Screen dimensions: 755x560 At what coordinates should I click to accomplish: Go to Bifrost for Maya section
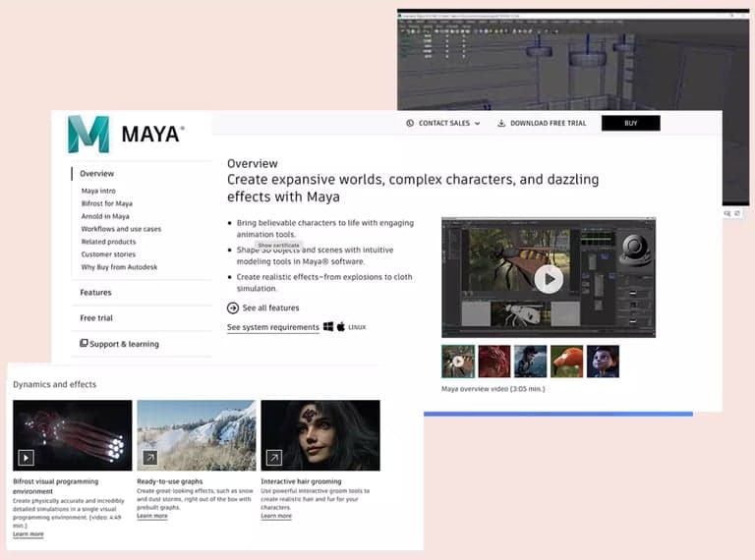[107, 203]
